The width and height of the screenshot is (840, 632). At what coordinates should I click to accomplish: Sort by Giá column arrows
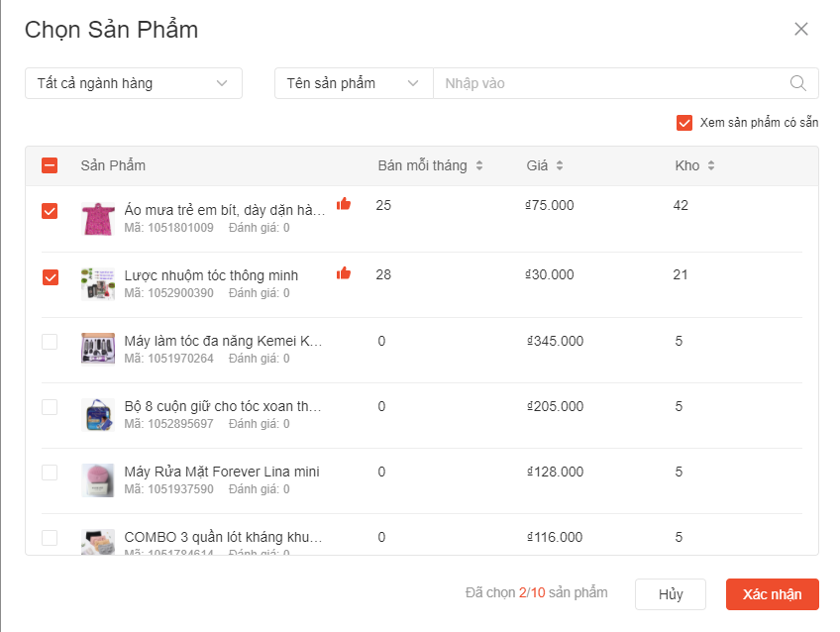[x=559, y=165]
